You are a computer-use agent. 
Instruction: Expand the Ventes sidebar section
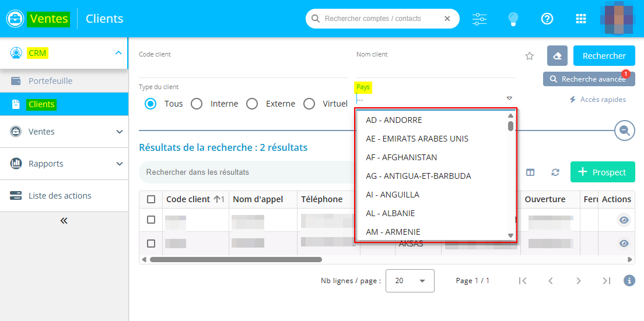tap(64, 132)
